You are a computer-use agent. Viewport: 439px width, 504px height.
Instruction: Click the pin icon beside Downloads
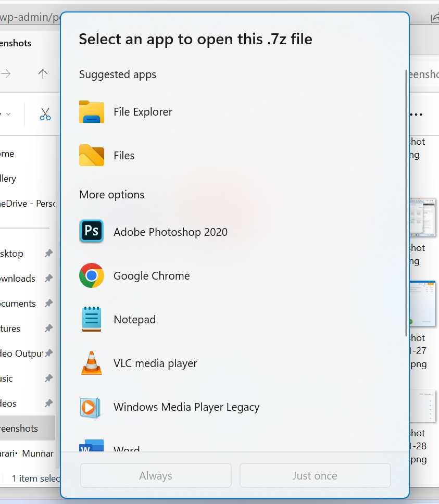pyautogui.click(x=48, y=278)
